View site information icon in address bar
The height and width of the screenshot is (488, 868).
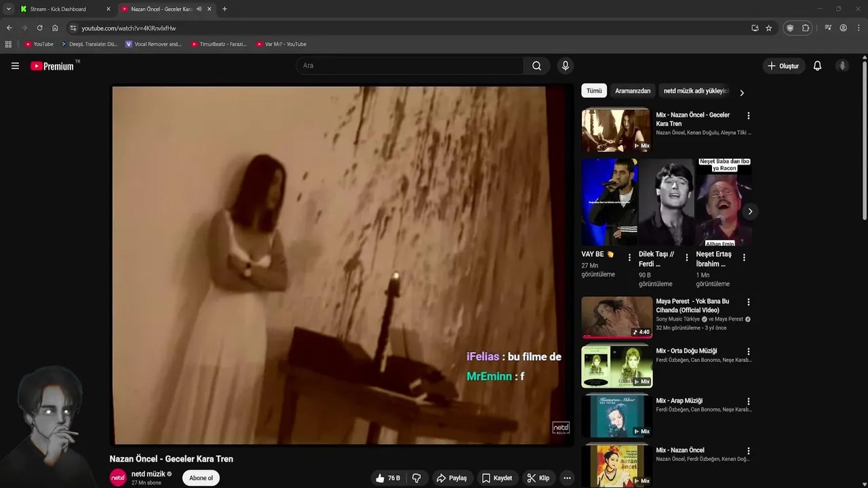73,28
